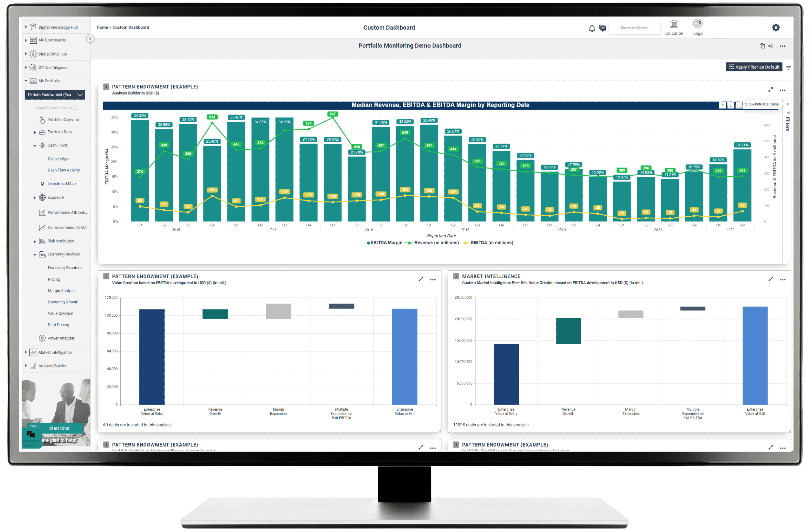Select Value Creation in sidebar
This screenshot has height=532, width=812.
pyautogui.click(x=60, y=314)
